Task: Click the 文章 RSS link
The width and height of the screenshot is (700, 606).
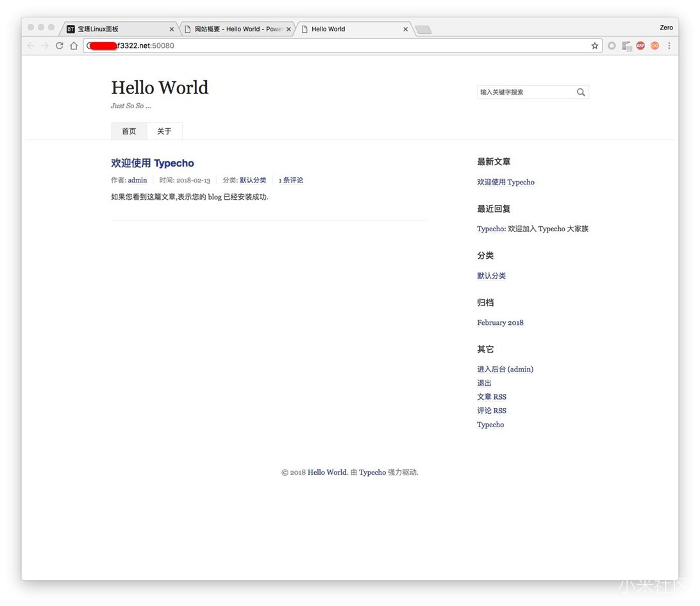Action: pyautogui.click(x=492, y=397)
